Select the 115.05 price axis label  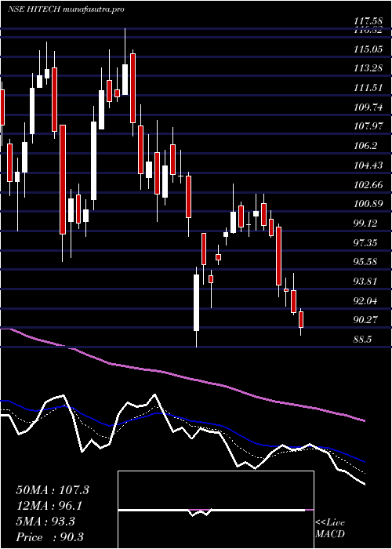tap(368, 49)
